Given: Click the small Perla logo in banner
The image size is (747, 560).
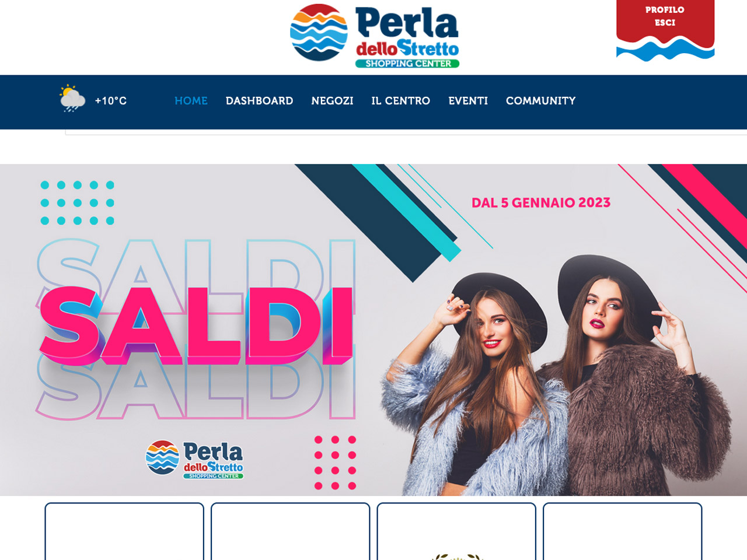Looking at the screenshot, I should [x=194, y=460].
